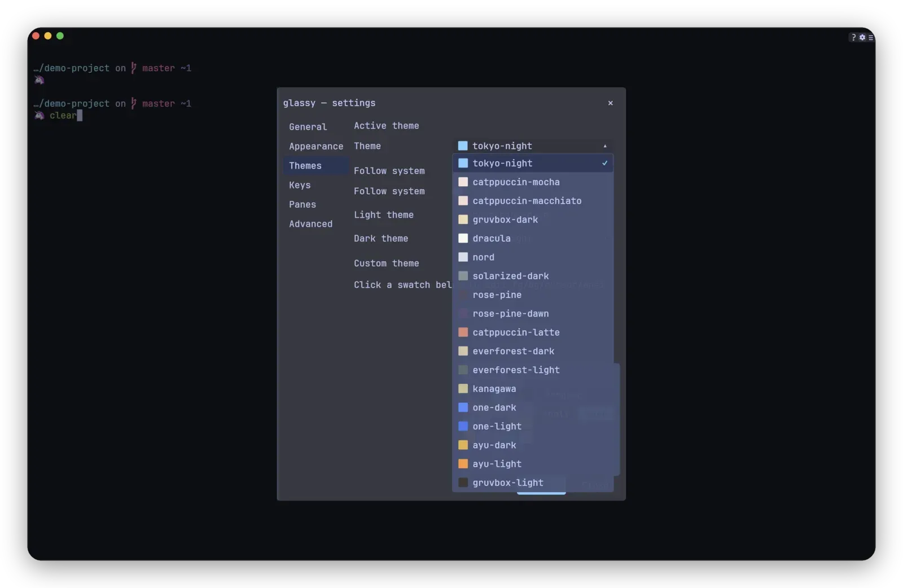Pick the kanagawa theme option
903x588 pixels.
533,389
